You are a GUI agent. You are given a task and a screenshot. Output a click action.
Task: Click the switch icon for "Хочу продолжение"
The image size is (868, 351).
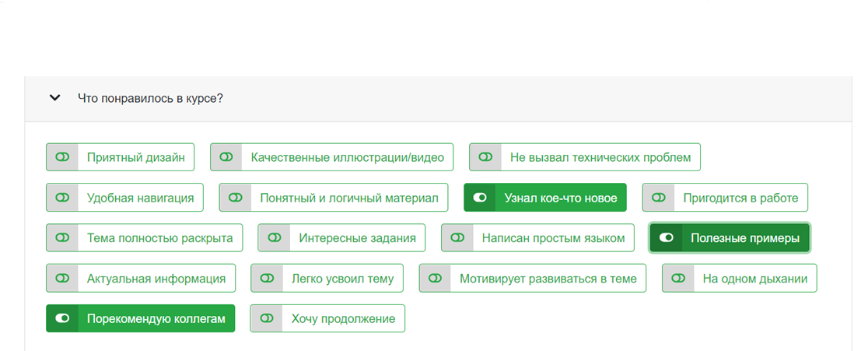pos(267,318)
